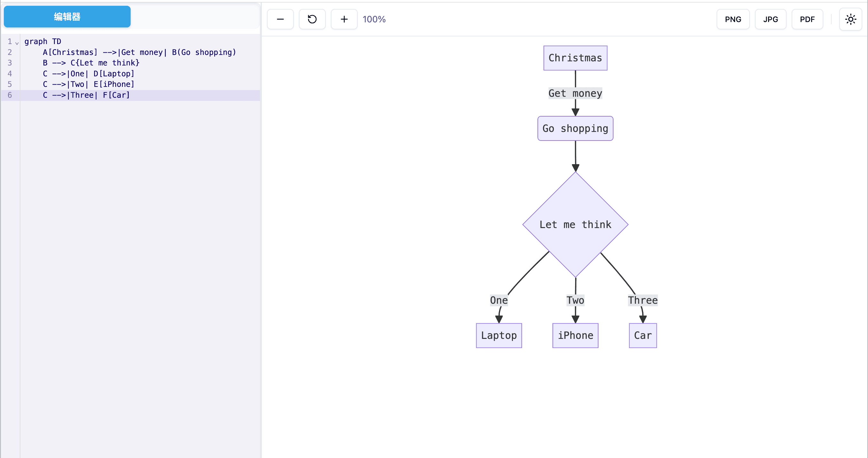The height and width of the screenshot is (458, 868).
Task: Export diagram as PNG
Action: 733,19
